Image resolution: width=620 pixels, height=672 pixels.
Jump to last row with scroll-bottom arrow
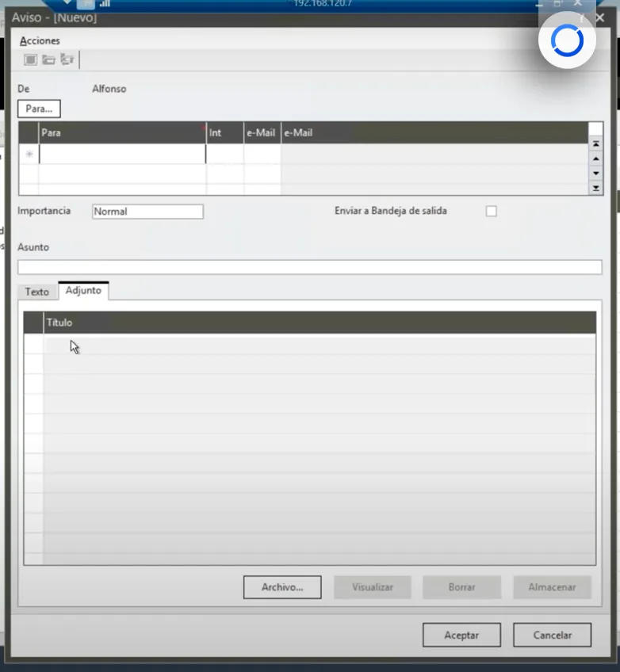[x=596, y=188]
